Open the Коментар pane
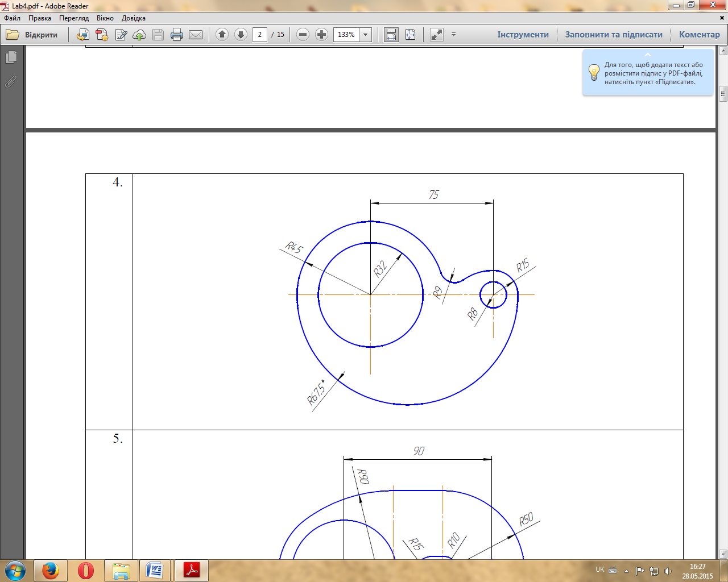The image size is (728, 582). 699,35
